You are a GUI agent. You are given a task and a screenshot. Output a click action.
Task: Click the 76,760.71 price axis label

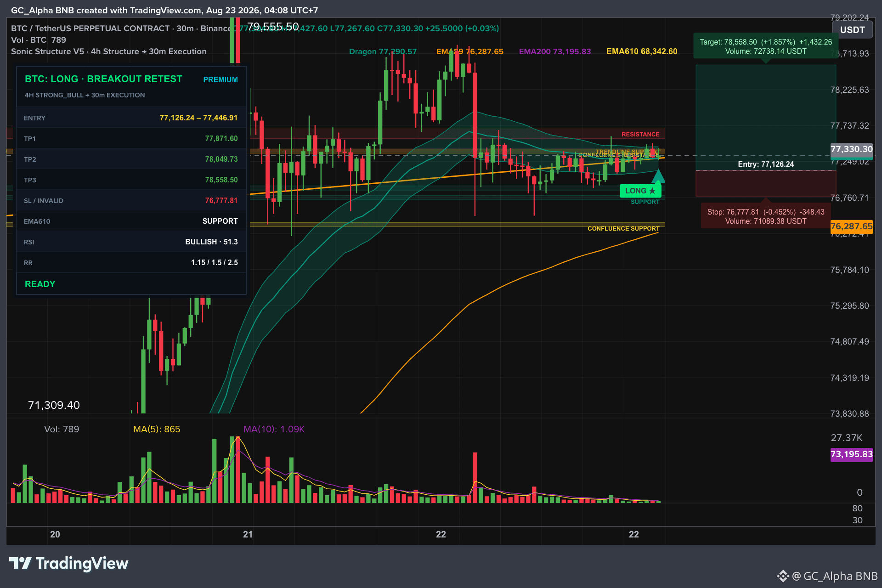(849, 198)
